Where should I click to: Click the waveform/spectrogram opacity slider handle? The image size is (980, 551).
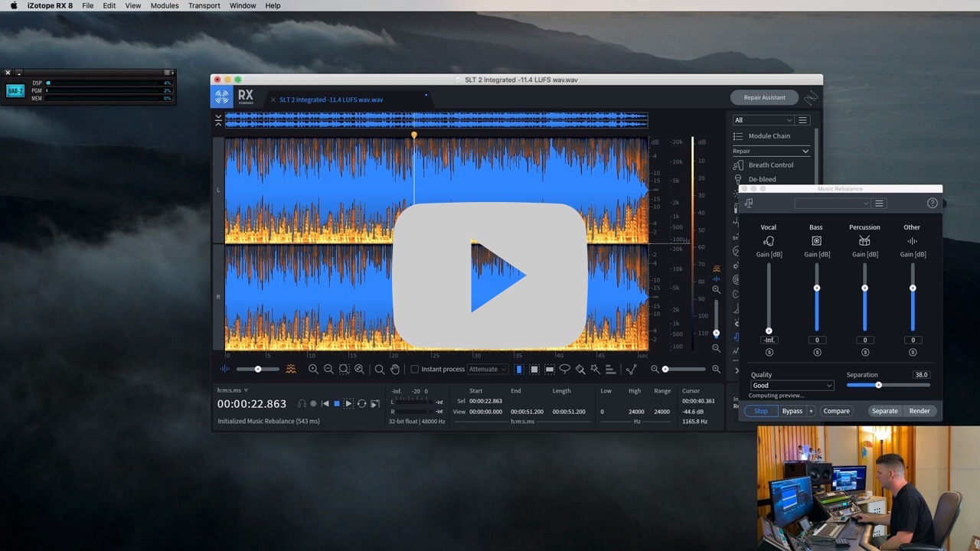pyautogui.click(x=258, y=369)
